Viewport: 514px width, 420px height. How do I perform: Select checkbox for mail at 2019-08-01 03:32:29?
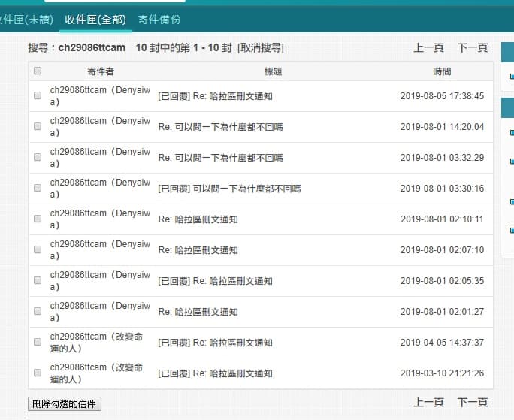click(x=38, y=157)
